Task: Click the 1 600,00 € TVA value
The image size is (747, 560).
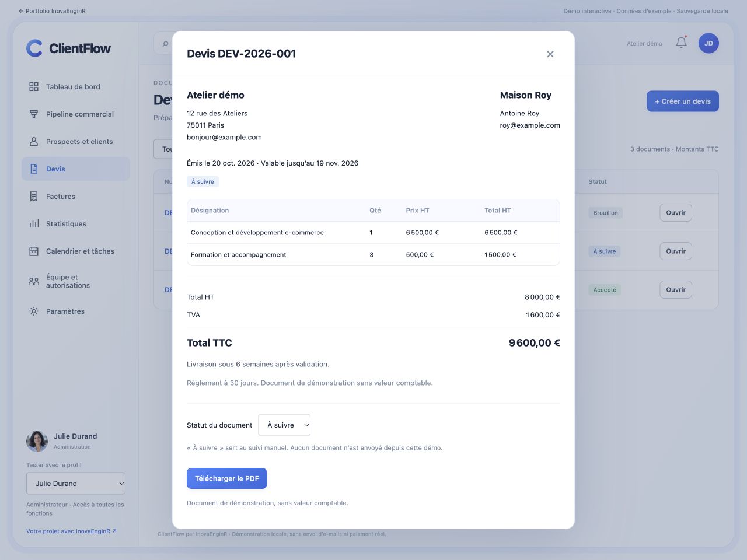Action: click(x=543, y=315)
